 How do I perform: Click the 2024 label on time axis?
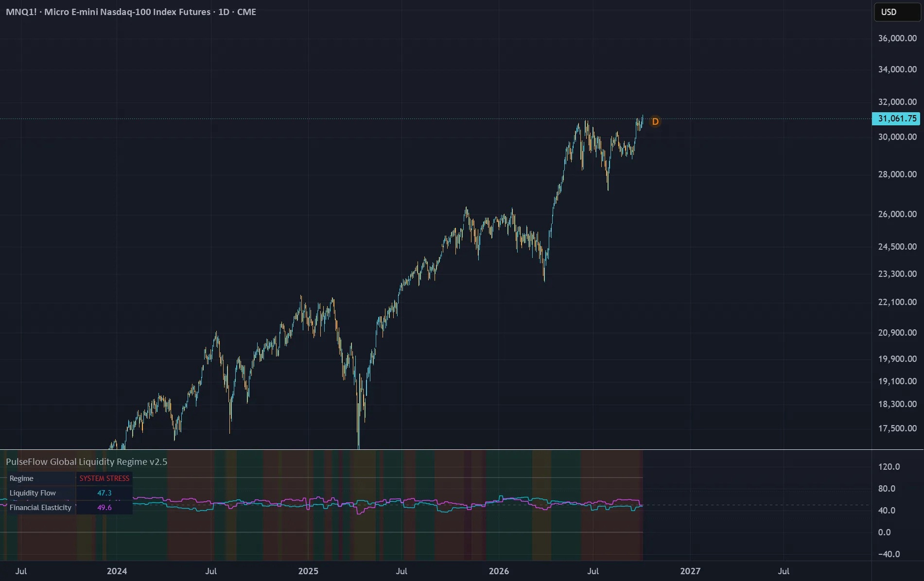click(117, 571)
